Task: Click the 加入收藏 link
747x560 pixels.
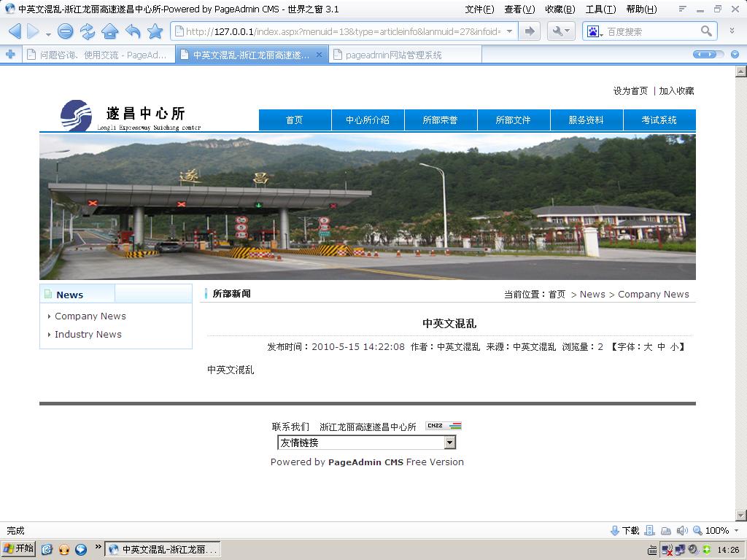Action: [x=676, y=90]
